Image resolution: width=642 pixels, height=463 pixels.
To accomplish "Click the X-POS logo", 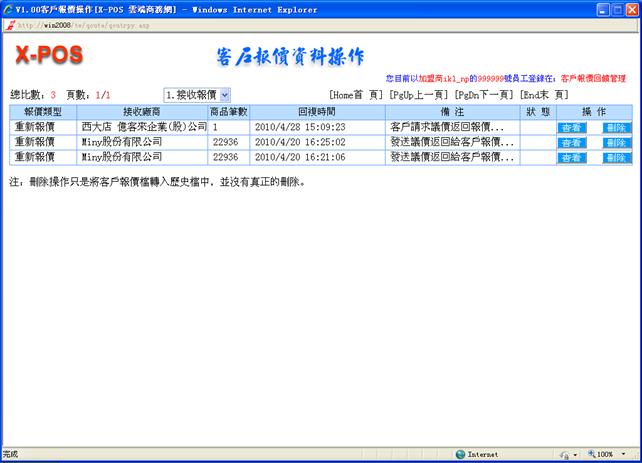I will pos(49,55).
